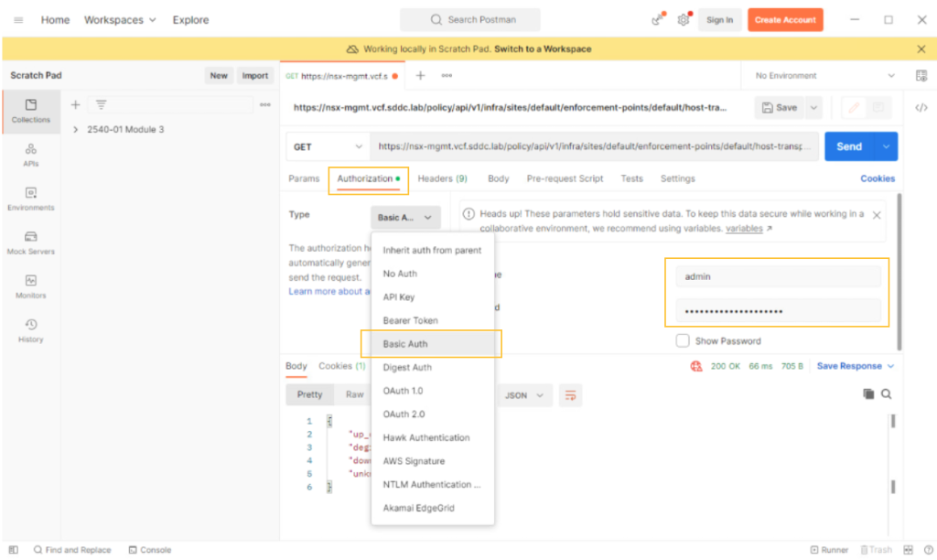The image size is (937, 560).
Task: Click the two-pane layout icon
Action: click(908, 550)
